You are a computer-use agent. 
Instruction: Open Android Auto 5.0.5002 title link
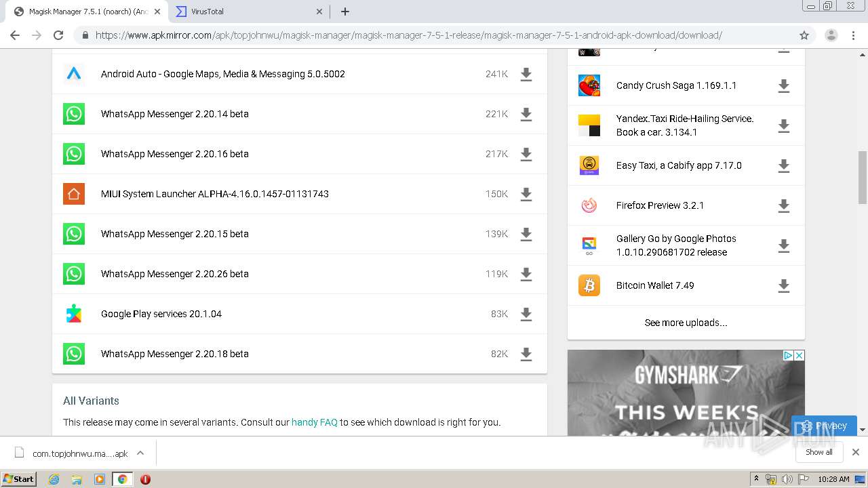click(223, 74)
